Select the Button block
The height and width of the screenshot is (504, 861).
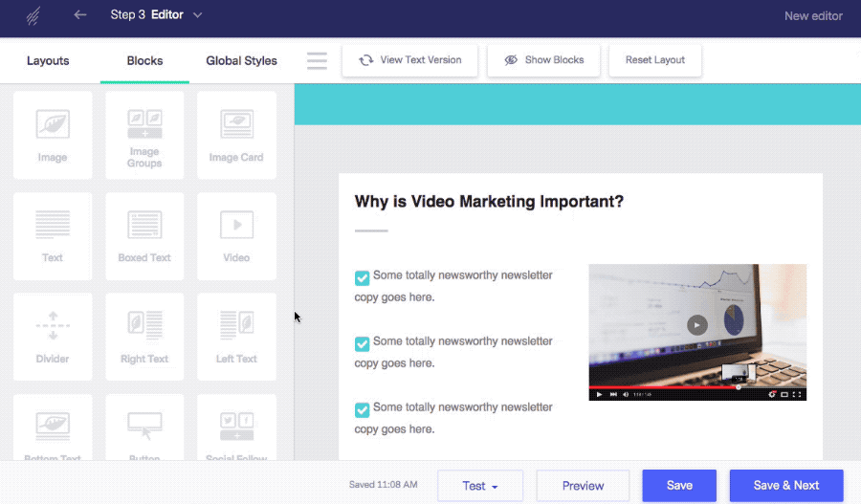click(144, 427)
